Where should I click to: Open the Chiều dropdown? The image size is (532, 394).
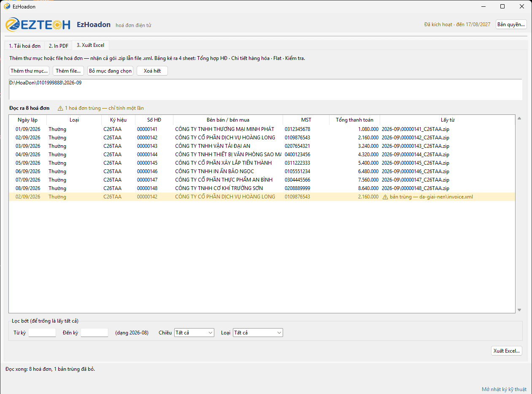click(194, 333)
